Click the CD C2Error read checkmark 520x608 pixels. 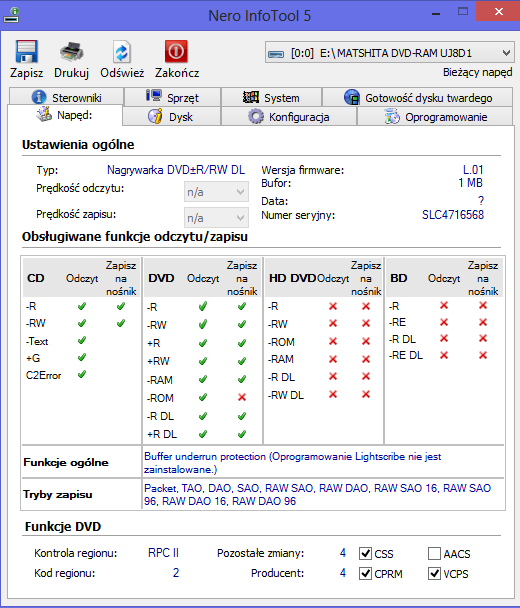pos(81,375)
